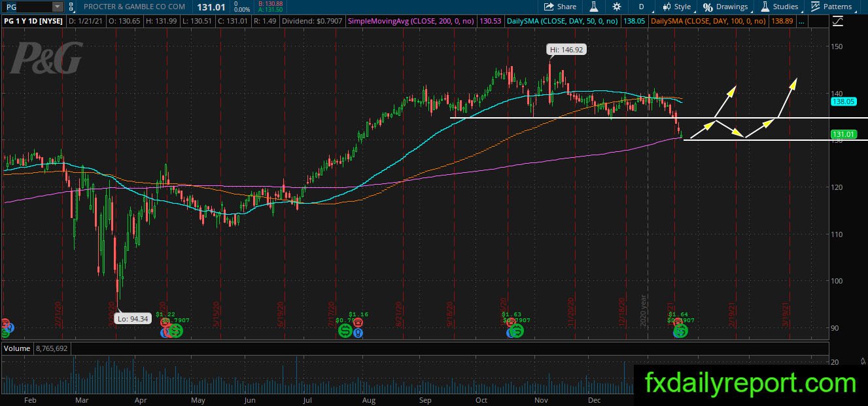Open the Style menu
This screenshot has width=868, height=406.
click(x=676, y=7)
